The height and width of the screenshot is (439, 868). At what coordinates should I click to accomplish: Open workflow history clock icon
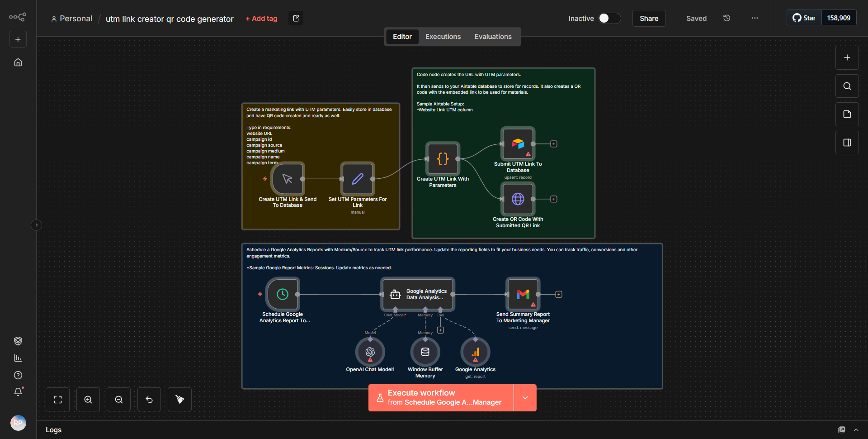pos(726,18)
